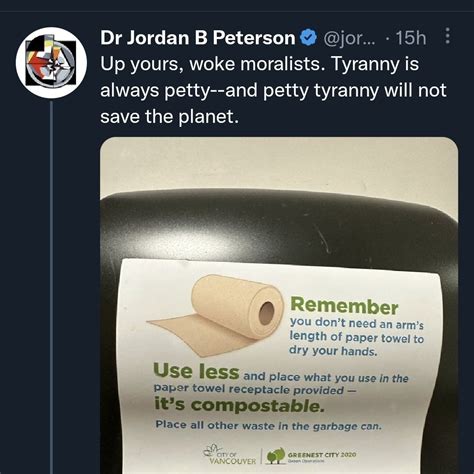Screen dimensions: 474x474
Task: Click 'dry your hands.' text on the sign
Action: pyautogui.click(x=333, y=351)
